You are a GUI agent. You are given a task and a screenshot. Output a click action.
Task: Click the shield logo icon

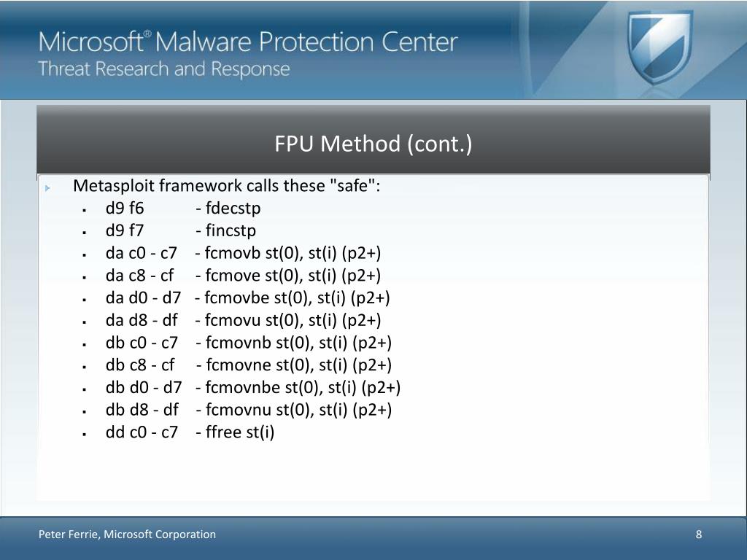pos(659,47)
